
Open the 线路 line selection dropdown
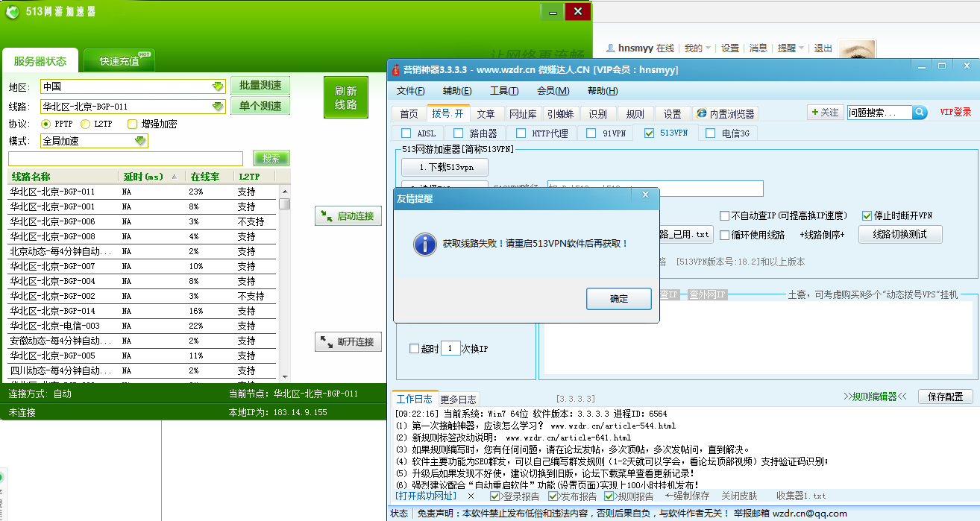pyautogui.click(x=218, y=107)
